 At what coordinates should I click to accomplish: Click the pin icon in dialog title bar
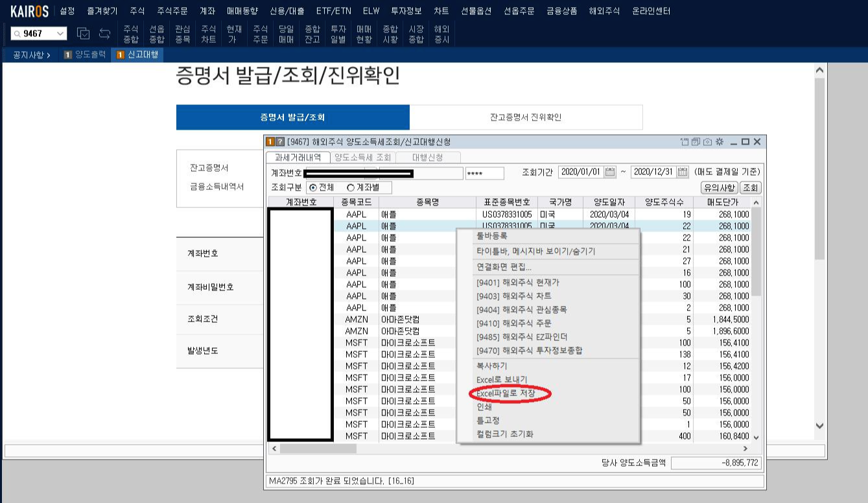click(685, 142)
